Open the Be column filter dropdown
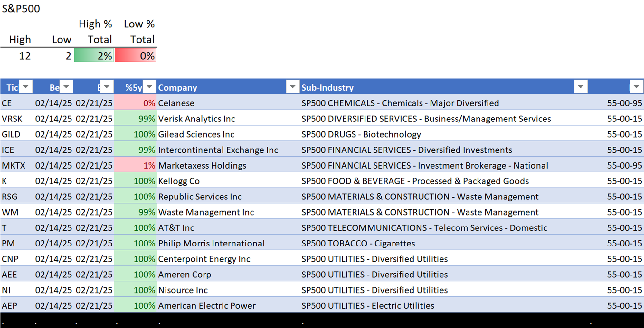The width and height of the screenshot is (644, 328). point(66,87)
